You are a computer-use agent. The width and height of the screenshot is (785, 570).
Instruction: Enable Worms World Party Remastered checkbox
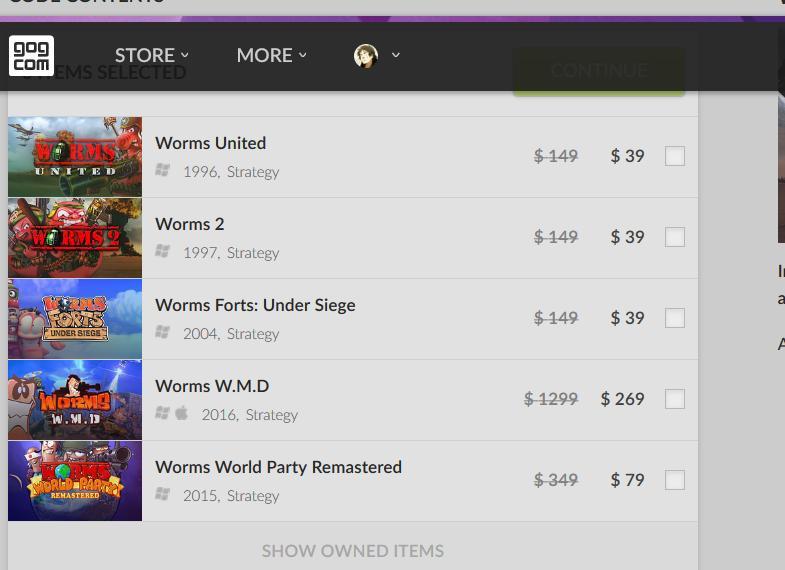pos(675,480)
